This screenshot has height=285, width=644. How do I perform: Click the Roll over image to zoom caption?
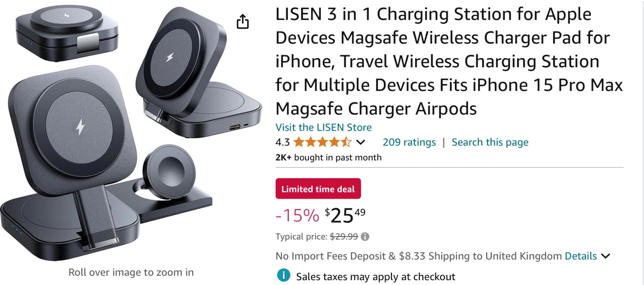(x=131, y=273)
